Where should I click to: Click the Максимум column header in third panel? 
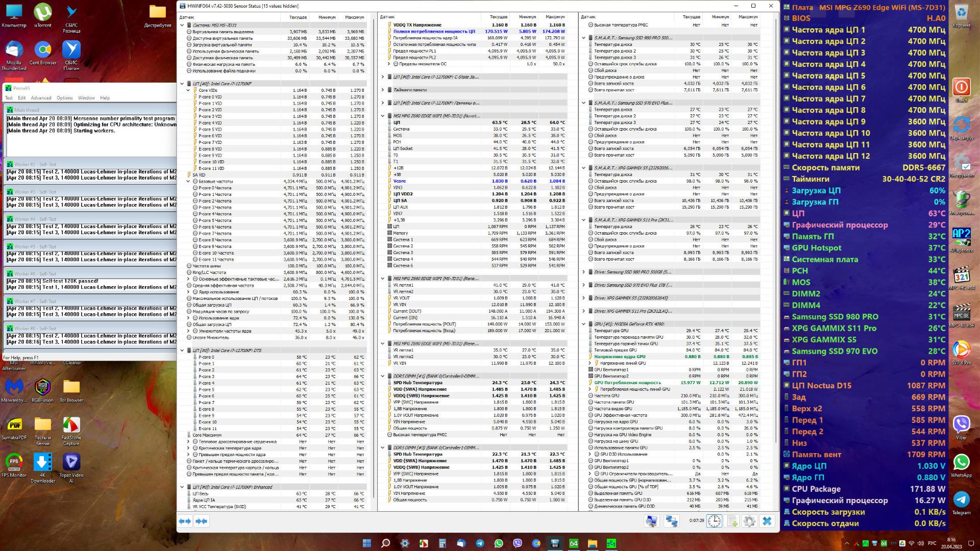pos(748,17)
